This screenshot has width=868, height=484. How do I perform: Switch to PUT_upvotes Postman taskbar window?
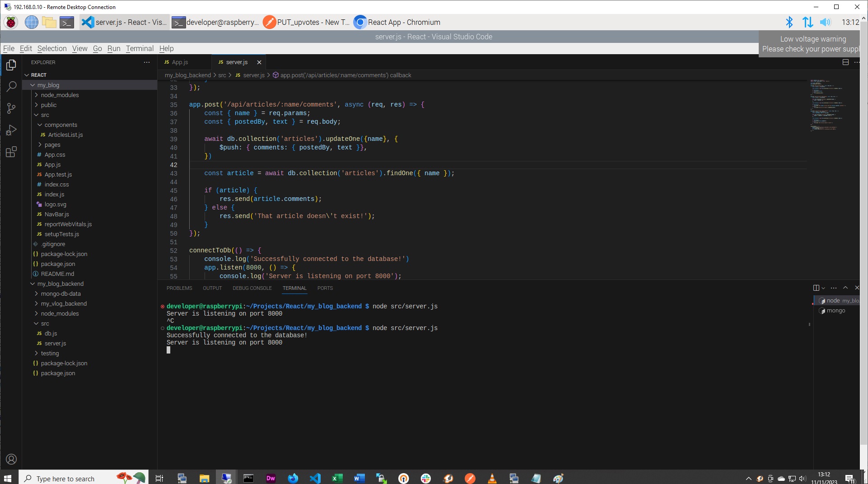pyautogui.click(x=306, y=22)
